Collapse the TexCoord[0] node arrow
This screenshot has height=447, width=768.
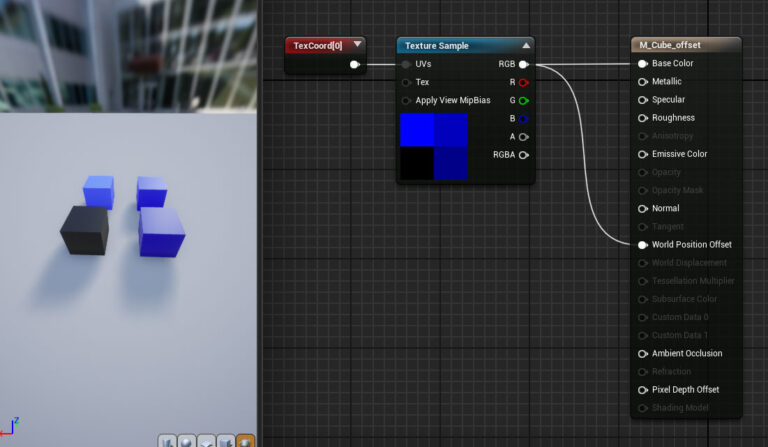(357, 45)
